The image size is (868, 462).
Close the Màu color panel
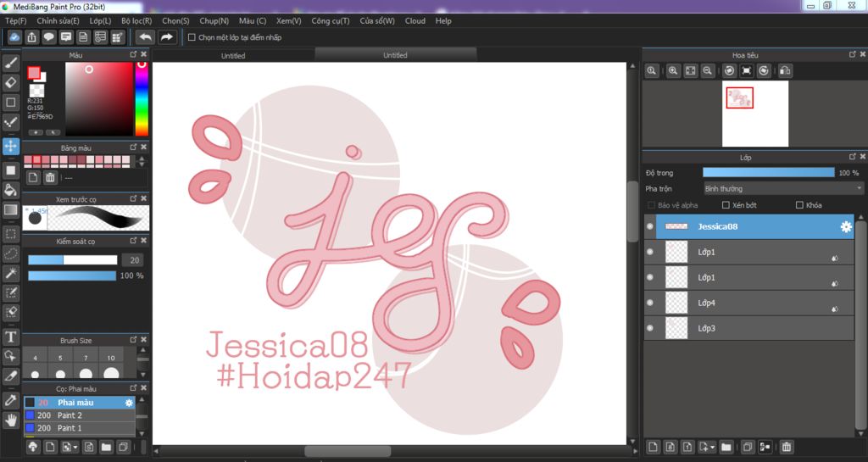click(144, 54)
